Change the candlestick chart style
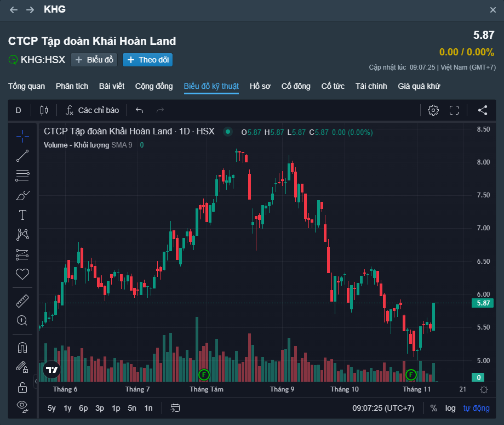504x425 pixels. pyautogui.click(x=44, y=110)
